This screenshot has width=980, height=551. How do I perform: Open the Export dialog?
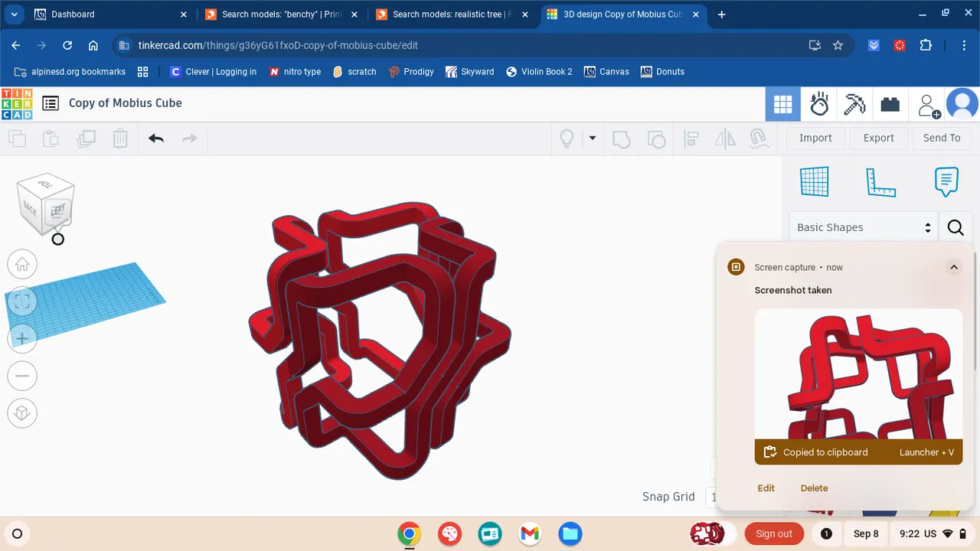coord(878,138)
